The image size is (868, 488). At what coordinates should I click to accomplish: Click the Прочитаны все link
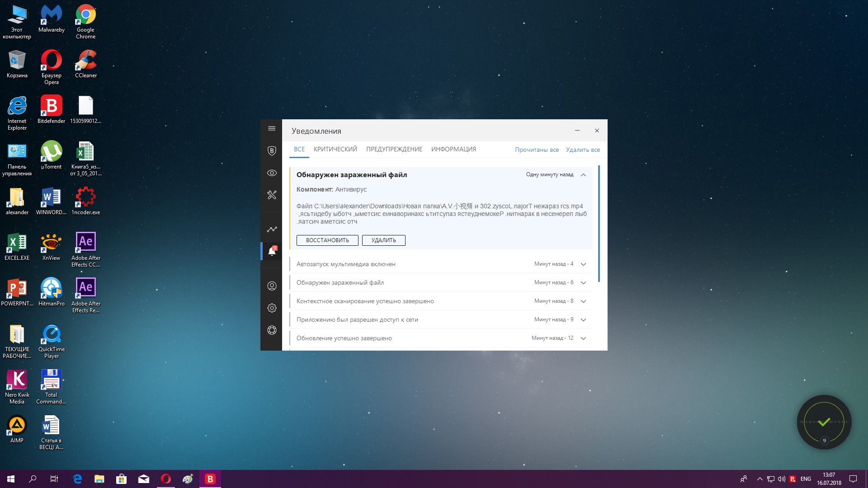tap(537, 150)
